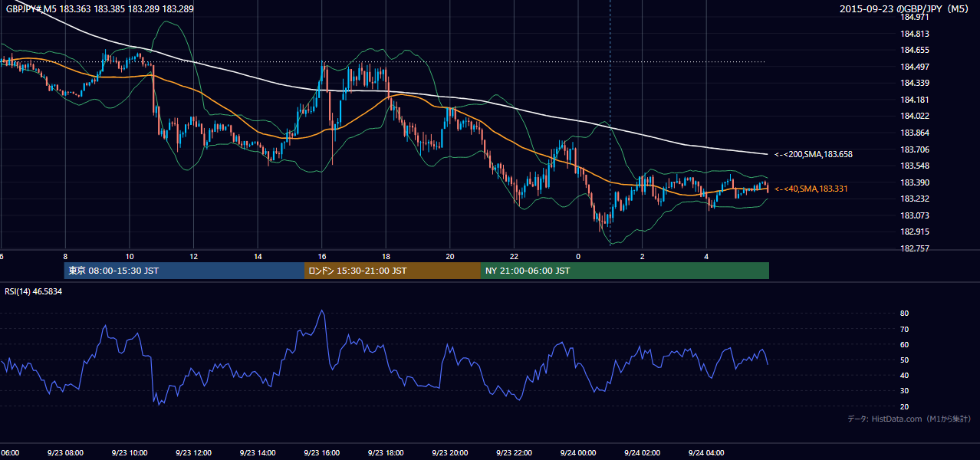Click the NY session bar 21:00-06:00 JST
The image size is (980, 460).
point(625,271)
